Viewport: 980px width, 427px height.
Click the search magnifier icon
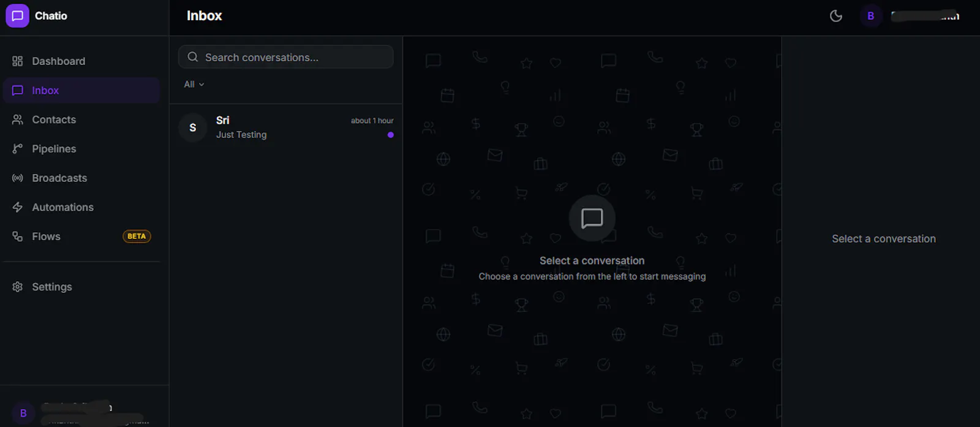point(192,57)
